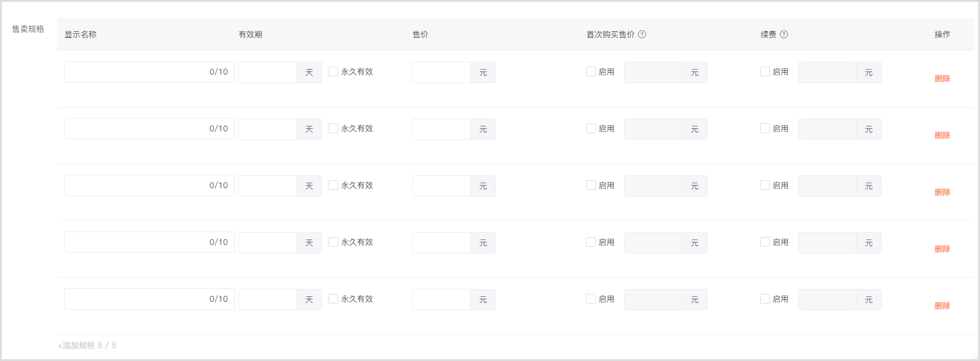Remove the third specification row
This screenshot has height=361, width=980.
tap(942, 192)
